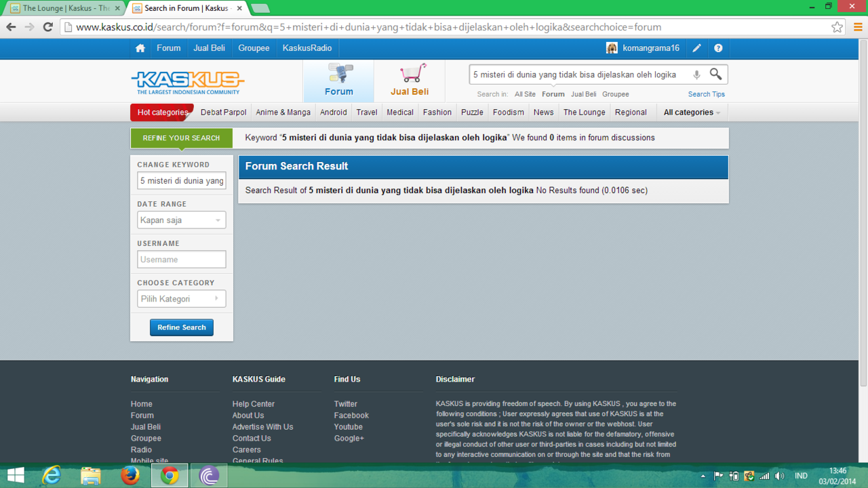Bookmark page with star icon

(x=837, y=27)
